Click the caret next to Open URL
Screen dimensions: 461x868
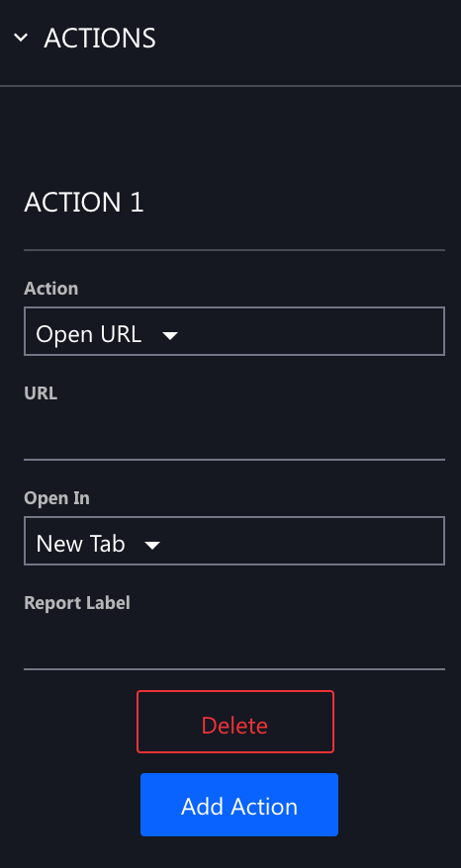[169, 335]
